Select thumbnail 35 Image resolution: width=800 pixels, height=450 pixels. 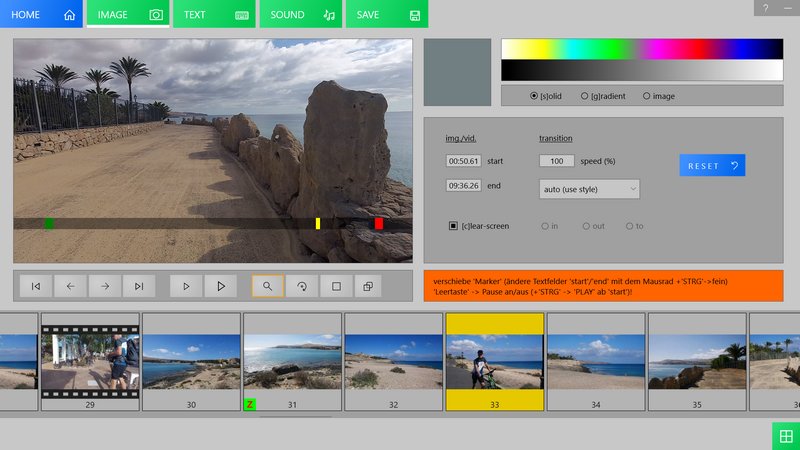coord(697,362)
